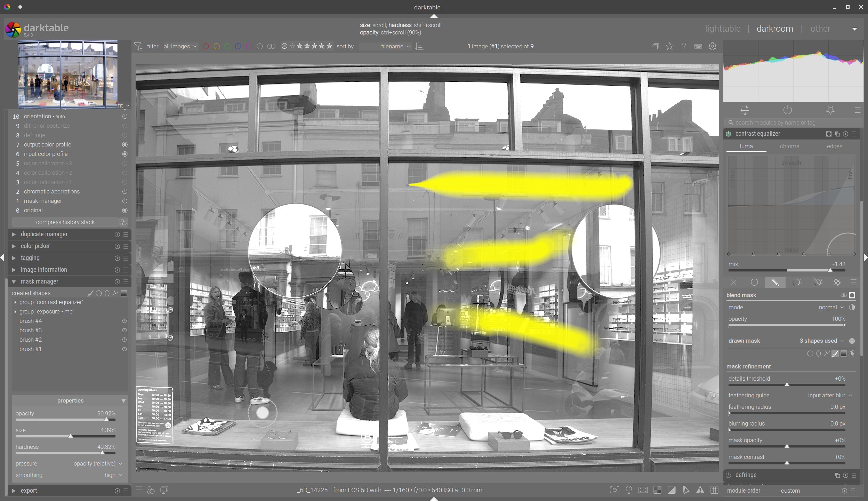The height and width of the screenshot is (501, 868).
Task: Toggle blend mask visibility eye icon
Action: click(843, 295)
